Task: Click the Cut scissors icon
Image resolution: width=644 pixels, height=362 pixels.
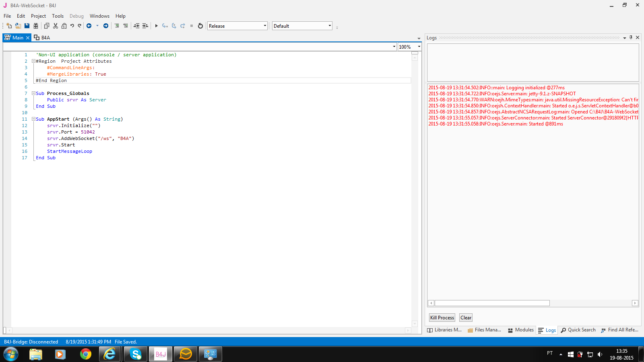Action: pyautogui.click(x=56, y=26)
